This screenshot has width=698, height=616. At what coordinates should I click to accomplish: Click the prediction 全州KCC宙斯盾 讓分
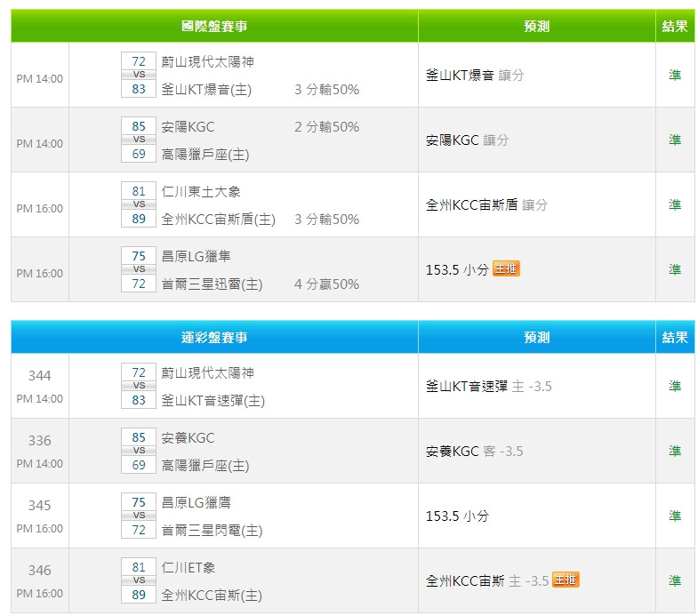[x=487, y=204]
